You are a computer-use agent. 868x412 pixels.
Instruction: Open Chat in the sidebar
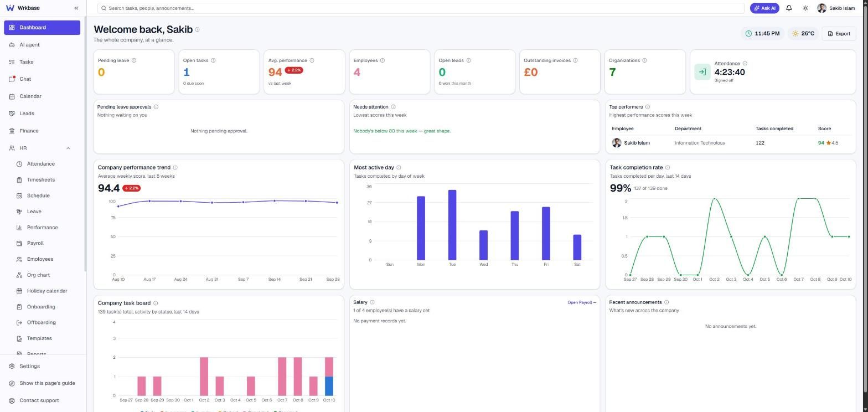point(42,79)
